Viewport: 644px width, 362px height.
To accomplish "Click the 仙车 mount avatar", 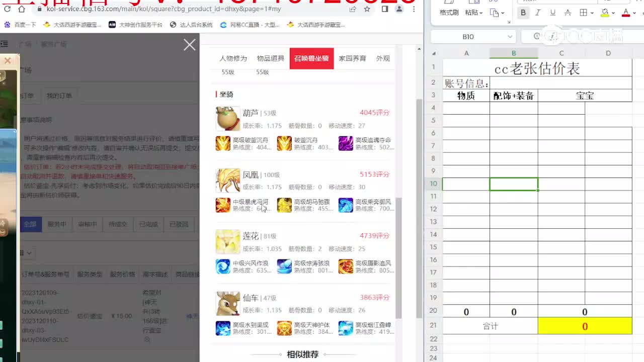I will tap(228, 304).
